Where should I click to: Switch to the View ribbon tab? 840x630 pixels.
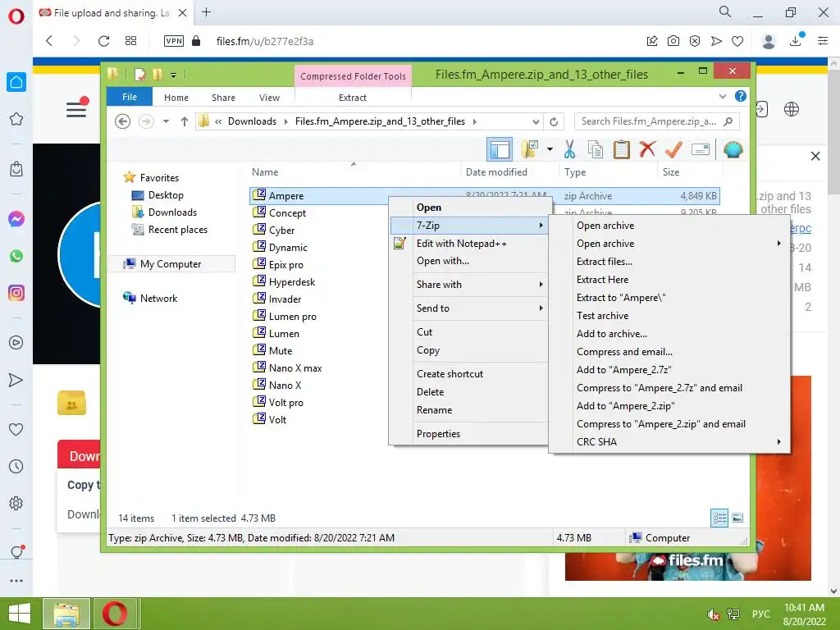(x=269, y=98)
